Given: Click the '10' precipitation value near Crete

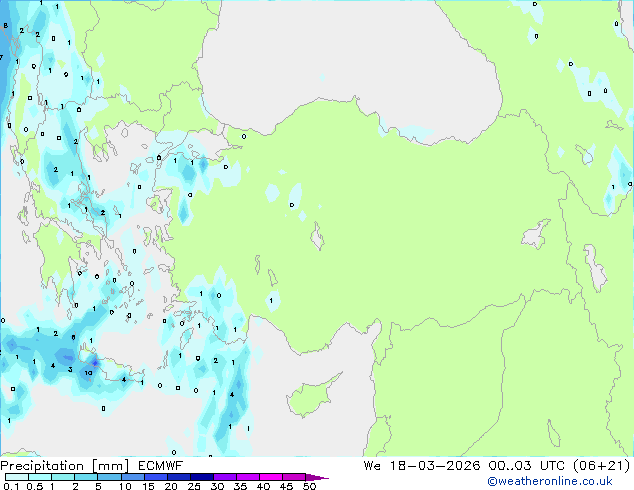Looking at the screenshot, I should click(88, 373).
